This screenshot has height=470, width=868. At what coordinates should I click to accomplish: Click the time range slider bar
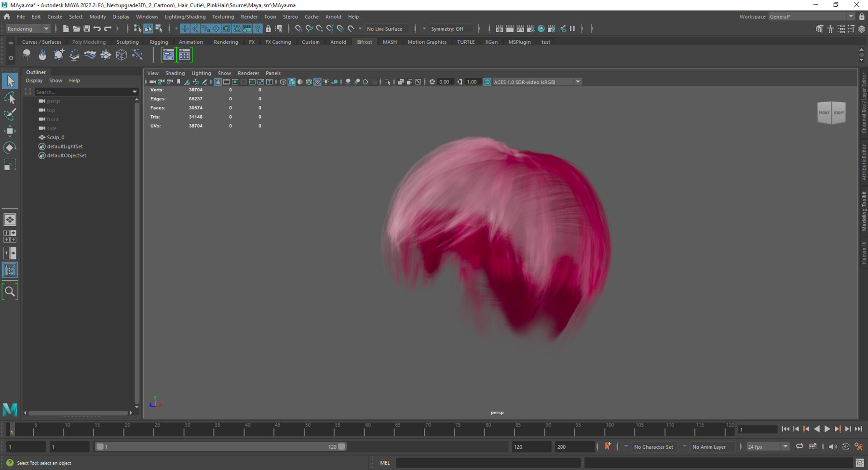coord(221,447)
